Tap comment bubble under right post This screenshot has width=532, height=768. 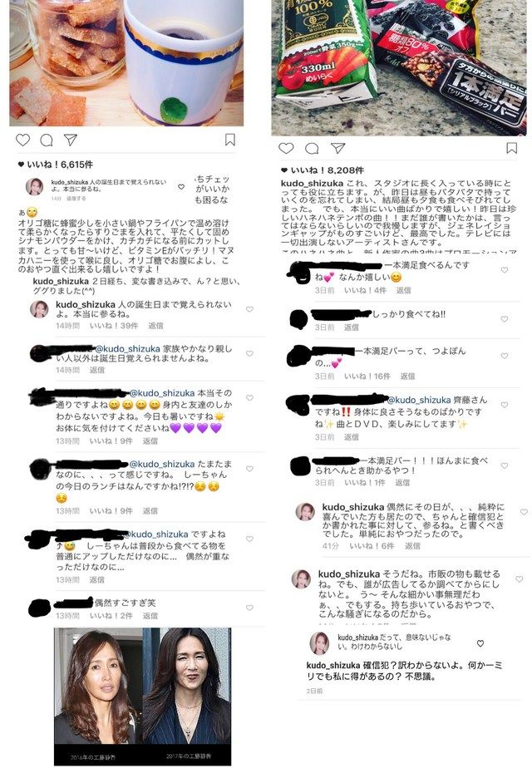312,149
